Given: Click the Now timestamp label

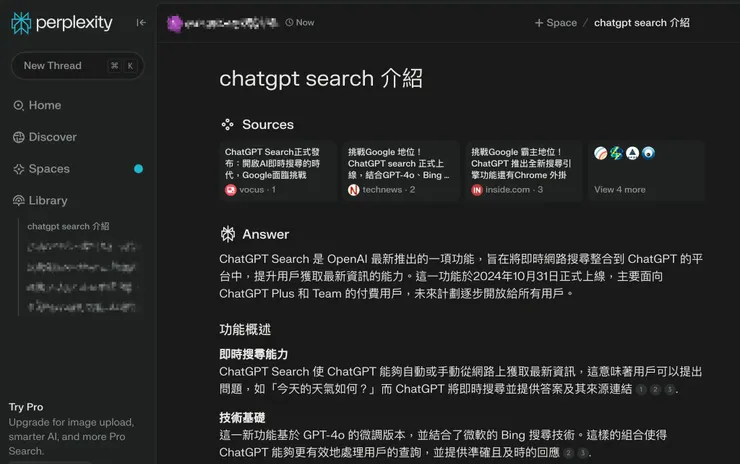Looking at the screenshot, I should pyautogui.click(x=305, y=22).
